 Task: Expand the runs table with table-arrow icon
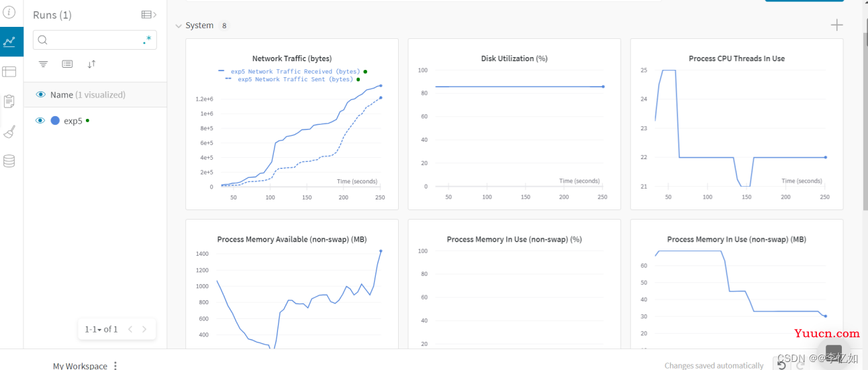(149, 15)
